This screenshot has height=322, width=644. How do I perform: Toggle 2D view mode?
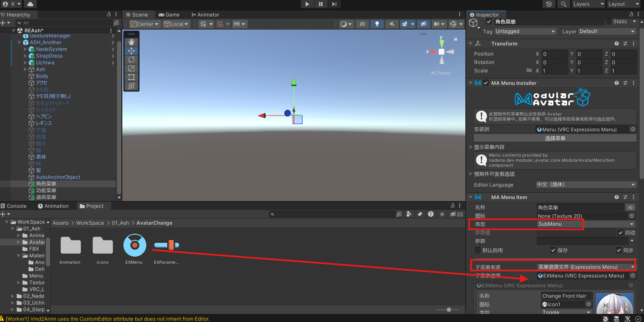[362, 24]
